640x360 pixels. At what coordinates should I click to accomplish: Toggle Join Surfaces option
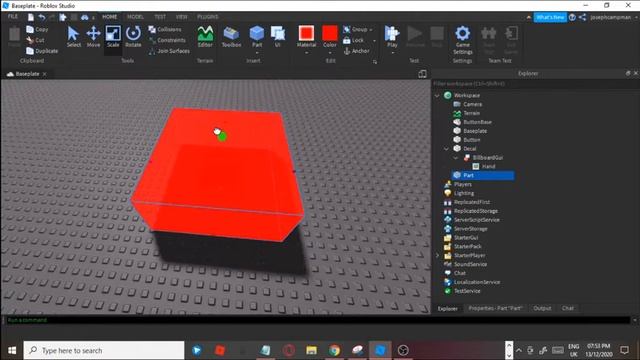(x=169, y=51)
